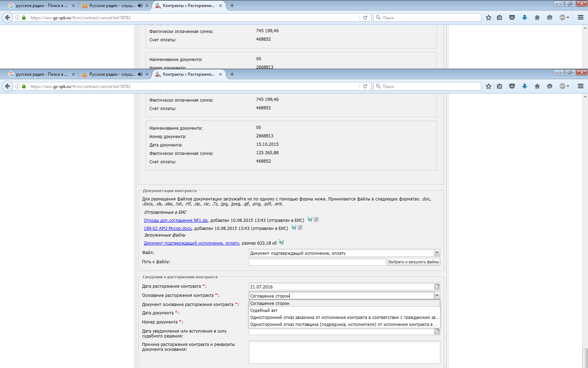This screenshot has width=588, height=368.
Task: Go to home page in front window
Action: (537, 86)
